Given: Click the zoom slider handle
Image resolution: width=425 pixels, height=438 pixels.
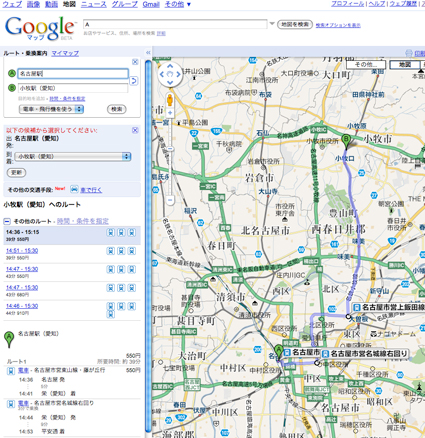Looking at the screenshot, I should 170,149.
